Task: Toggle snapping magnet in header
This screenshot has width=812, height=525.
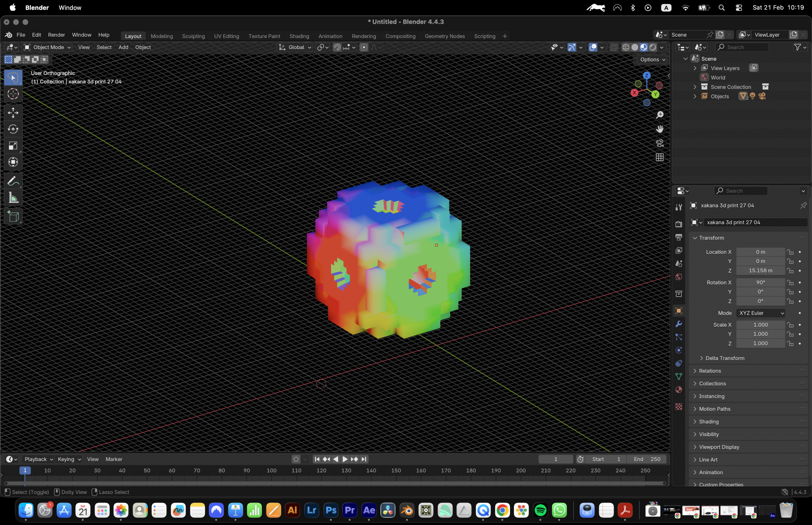Action: click(337, 47)
